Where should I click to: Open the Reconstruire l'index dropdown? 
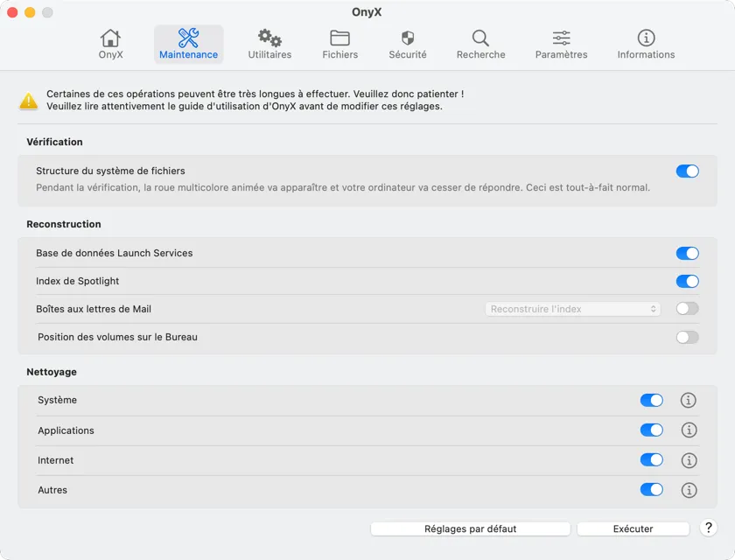(x=573, y=309)
